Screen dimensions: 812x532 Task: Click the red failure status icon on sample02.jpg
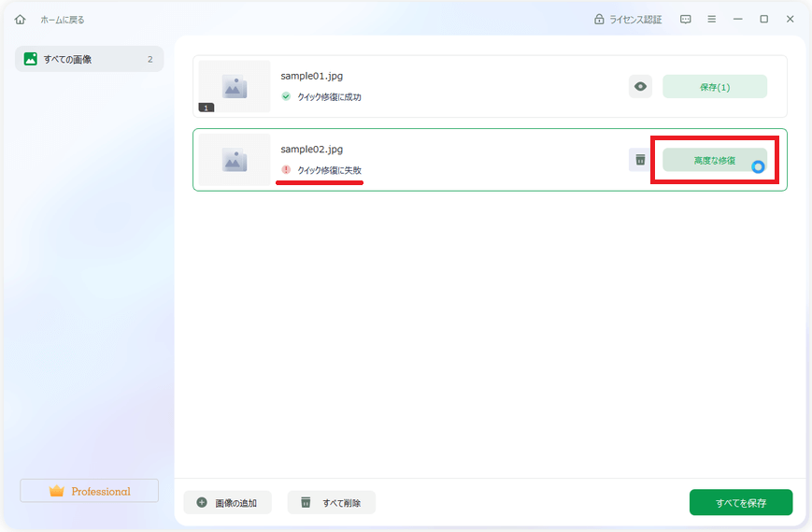[x=286, y=170]
